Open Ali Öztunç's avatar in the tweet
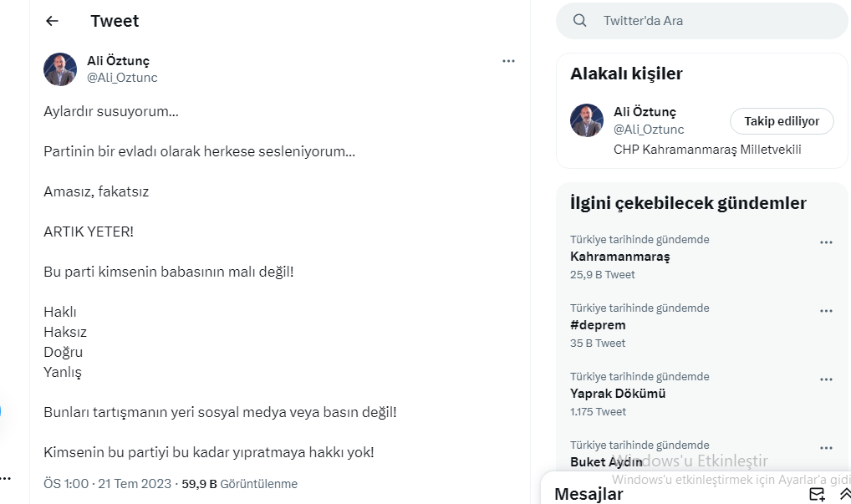Screen dimensions: 851x504 (x=60, y=69)
